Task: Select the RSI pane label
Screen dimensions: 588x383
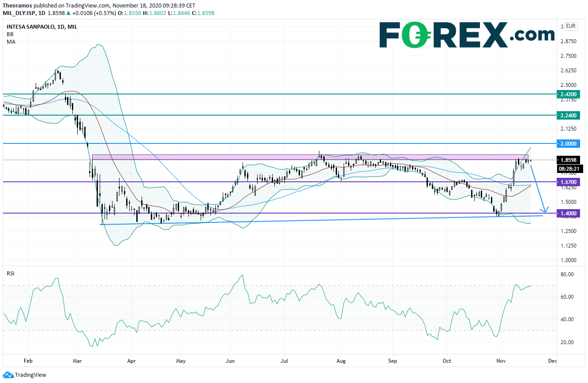Action: (10, 274)
